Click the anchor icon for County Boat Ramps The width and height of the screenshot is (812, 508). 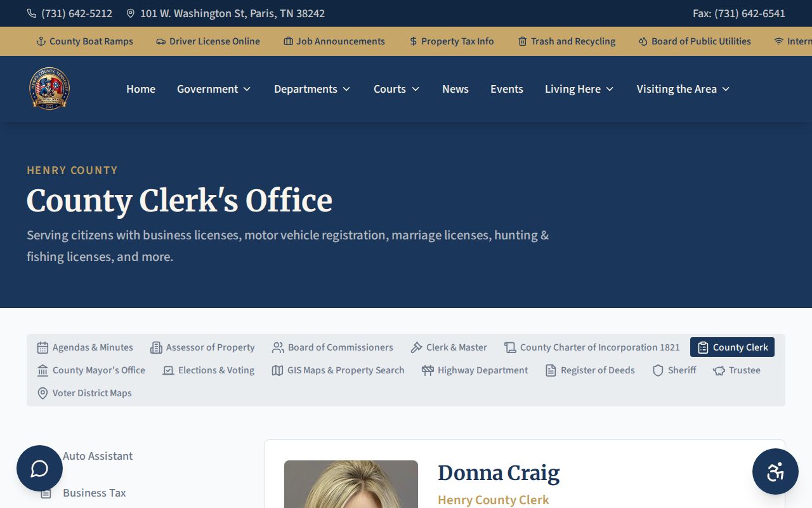pos(41,41)
